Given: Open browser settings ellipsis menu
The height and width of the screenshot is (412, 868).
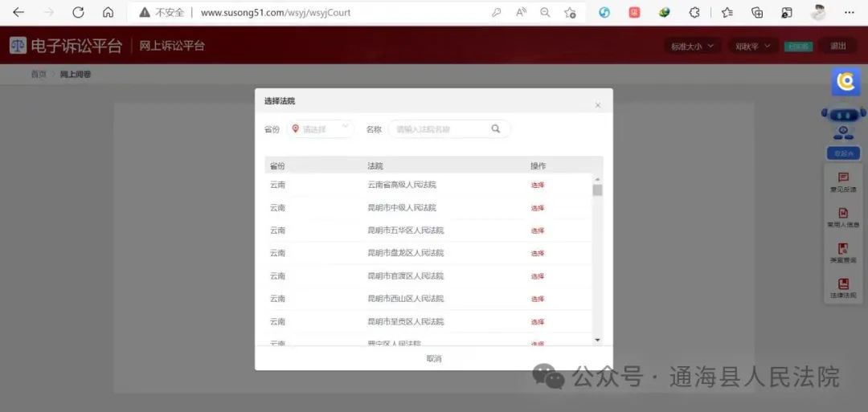Looking at the screenshot, I should pyautogui.click(x=850, y=12).
